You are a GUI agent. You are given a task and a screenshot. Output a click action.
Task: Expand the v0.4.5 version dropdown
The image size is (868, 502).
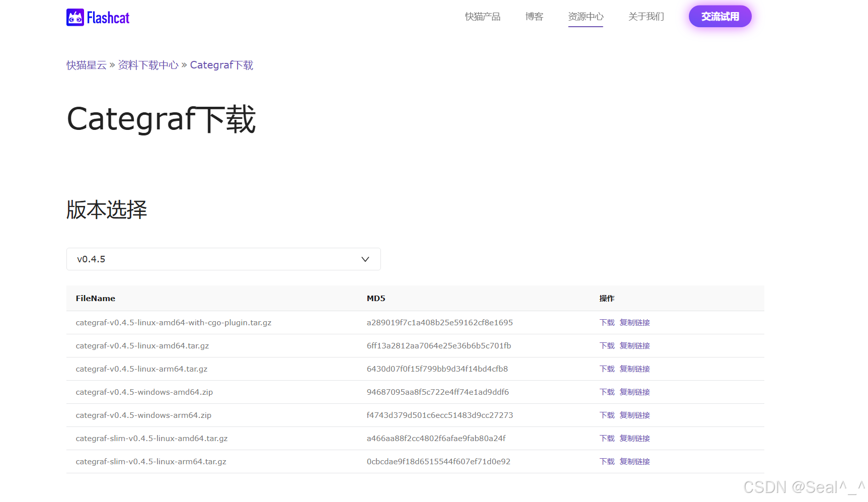point(223,259)
